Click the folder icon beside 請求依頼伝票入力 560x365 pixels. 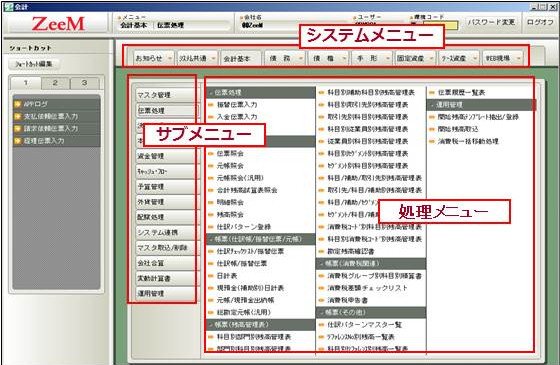point(18,129)
